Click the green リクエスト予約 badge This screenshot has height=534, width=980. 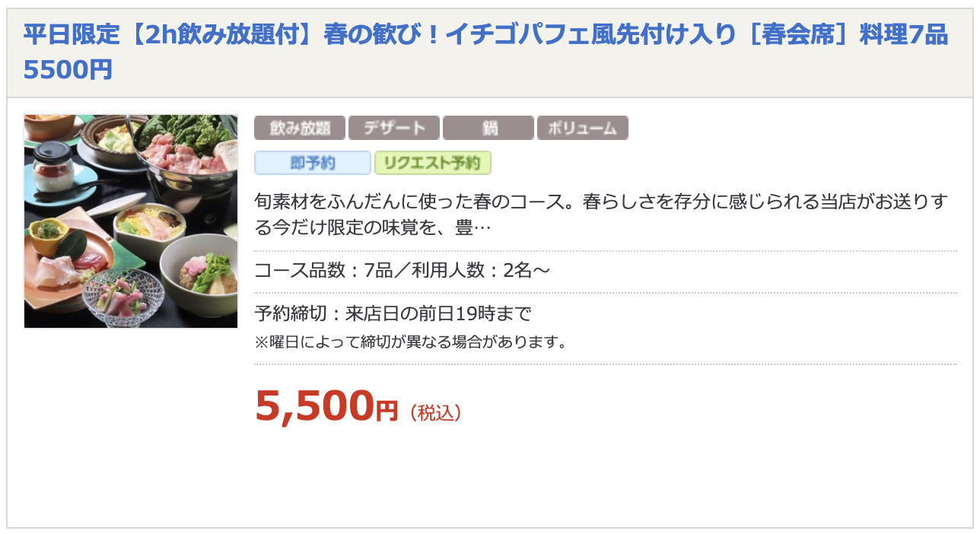pos(433,163)
